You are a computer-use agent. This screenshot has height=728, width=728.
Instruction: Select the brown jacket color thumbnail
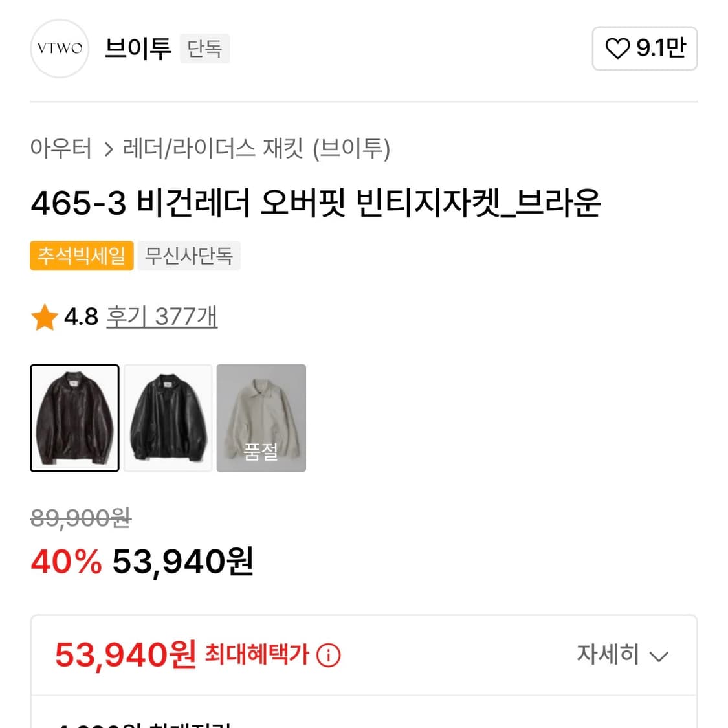tap(74, 418)
